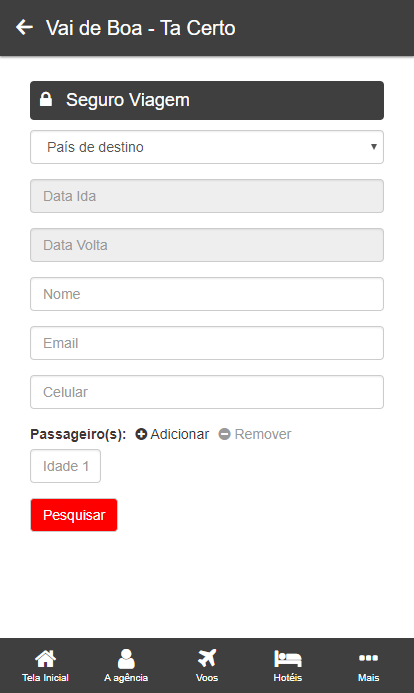This screenshot has height=693, width=414.
Task: Open the País de destino dropdown
Action: tap(207, 147)
